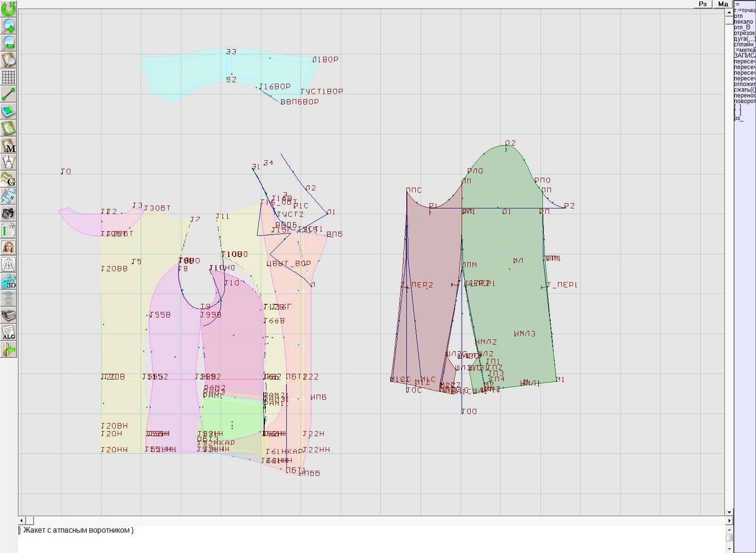Zoom in with the magnifier plus icon
This screenshot has width=756, height=553.
coord(9,26)
